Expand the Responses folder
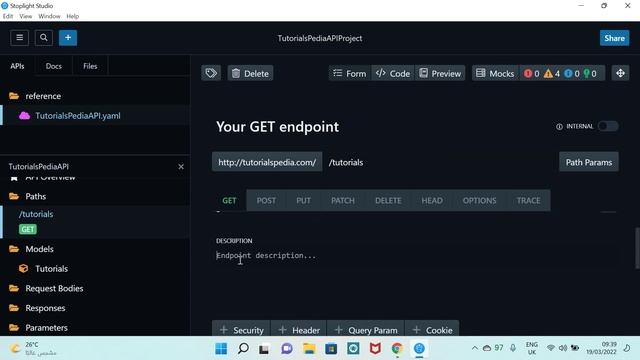Screen dimensions: 640x360 pos(37,308)
